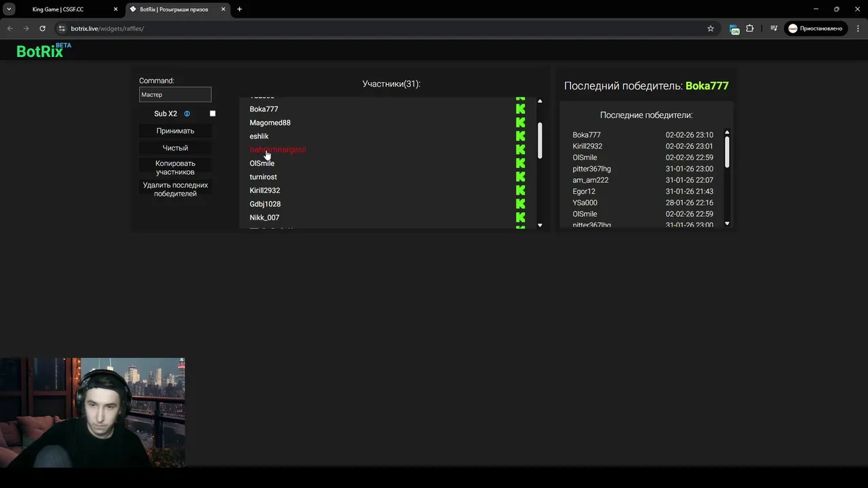Click Копировать участников button
This screenshot has height=488, width=868.
[175, 167]
